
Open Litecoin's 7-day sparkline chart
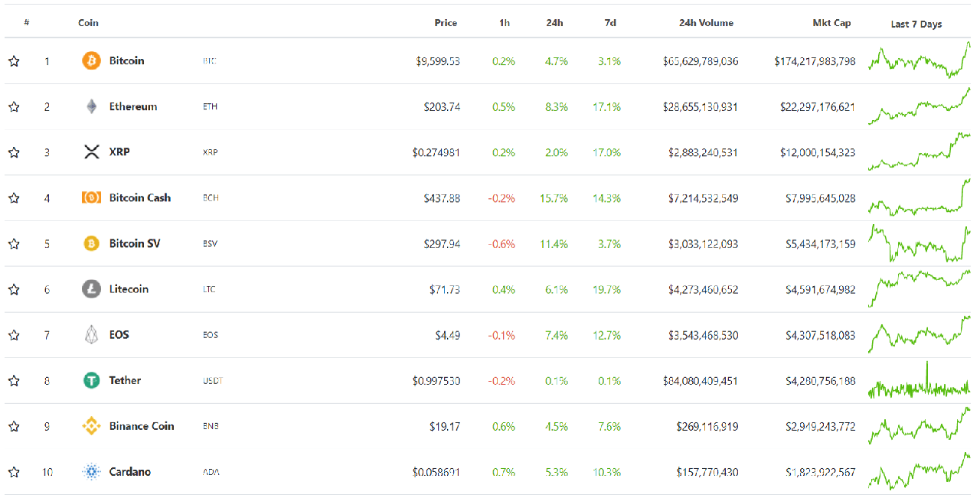(919, 288)
